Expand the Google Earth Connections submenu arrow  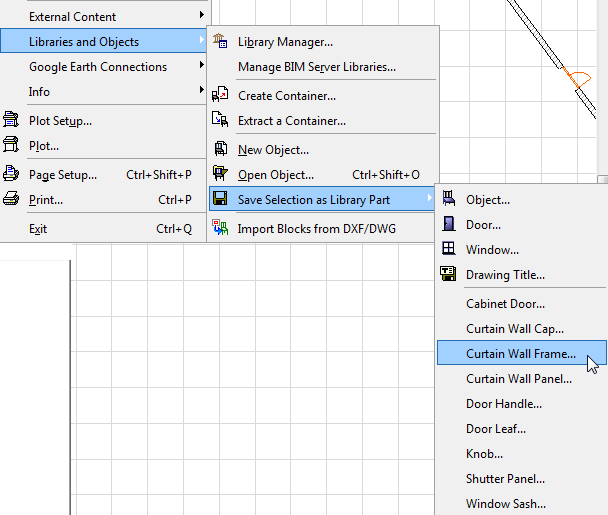pos(202,65)
